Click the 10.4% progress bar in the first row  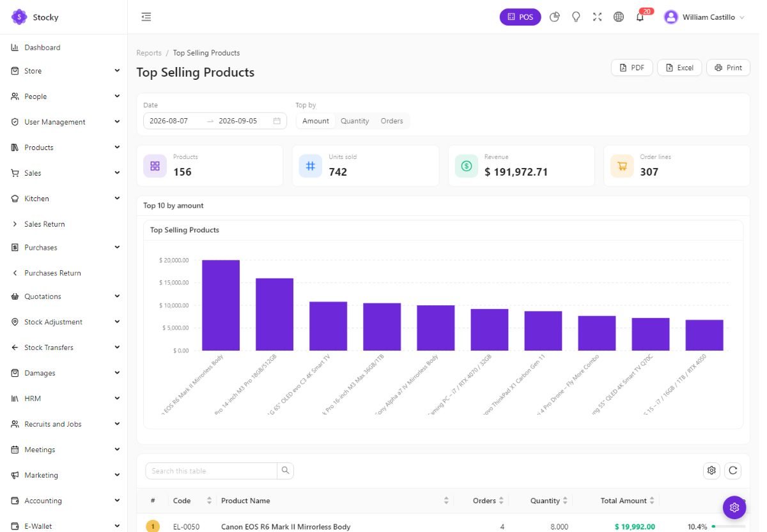[727, 527]
